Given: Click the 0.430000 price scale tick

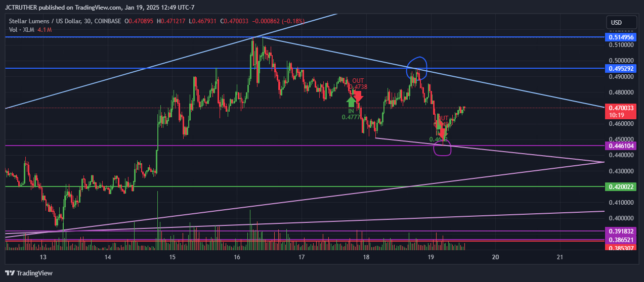Looking at the screenshot, I should coord(621,171).
